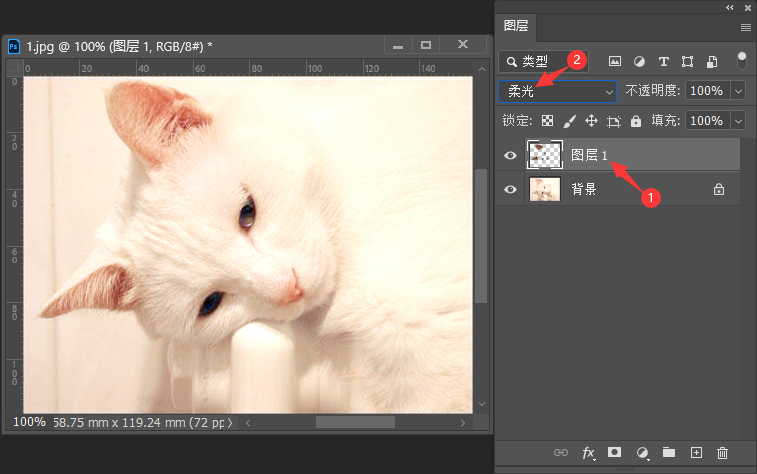Filter layers by adjustment layer type

(x=639, y=61)
